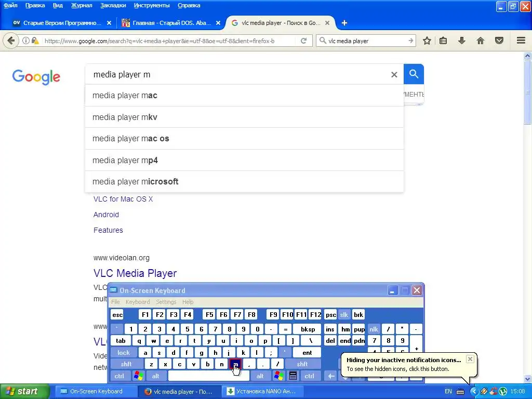Click the application menu key on keyboard

pos(293,376)
